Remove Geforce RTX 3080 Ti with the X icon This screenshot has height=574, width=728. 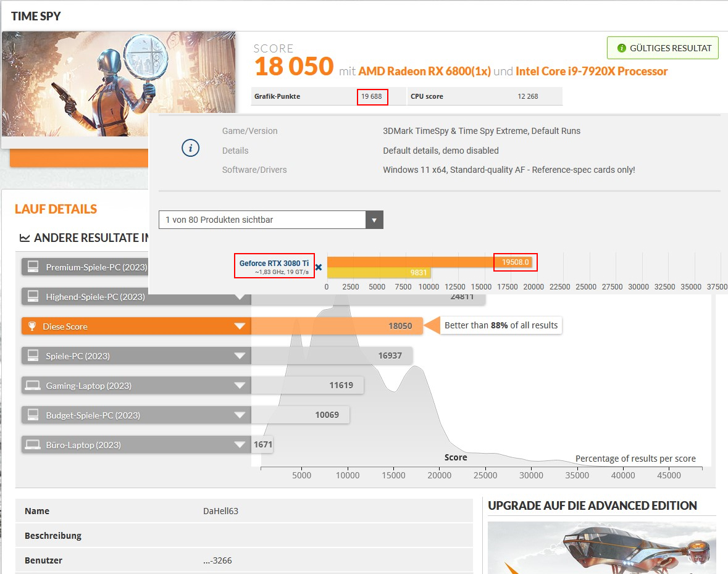319,267
